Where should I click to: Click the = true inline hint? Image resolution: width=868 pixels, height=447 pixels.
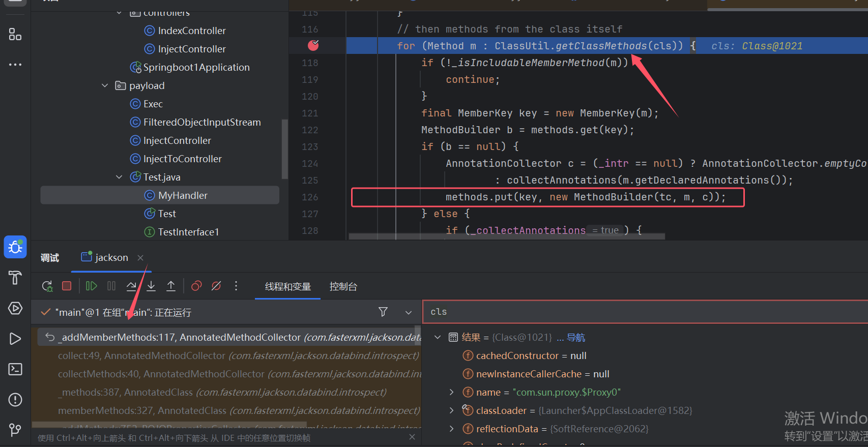[605, 230]
